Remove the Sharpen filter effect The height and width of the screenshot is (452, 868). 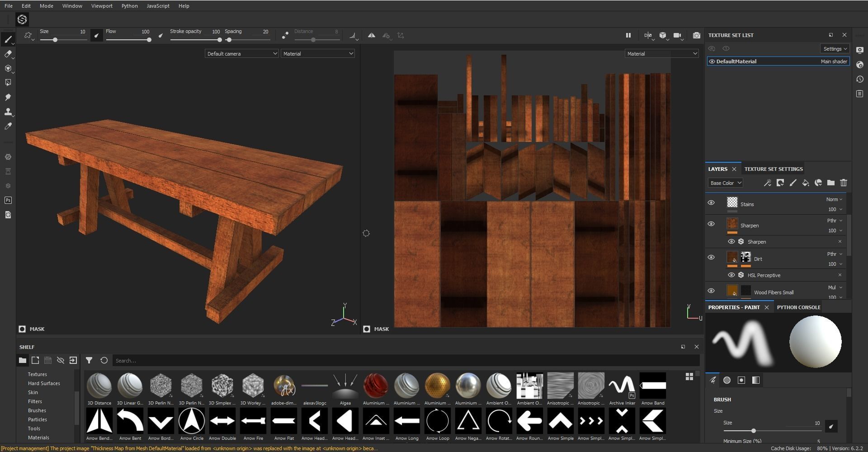point(840,241)
